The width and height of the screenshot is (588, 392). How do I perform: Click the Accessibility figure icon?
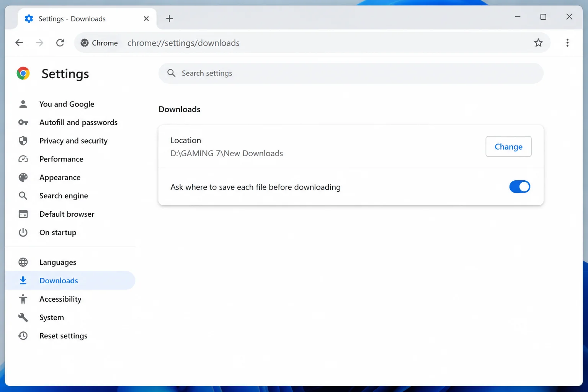point(23,299)
